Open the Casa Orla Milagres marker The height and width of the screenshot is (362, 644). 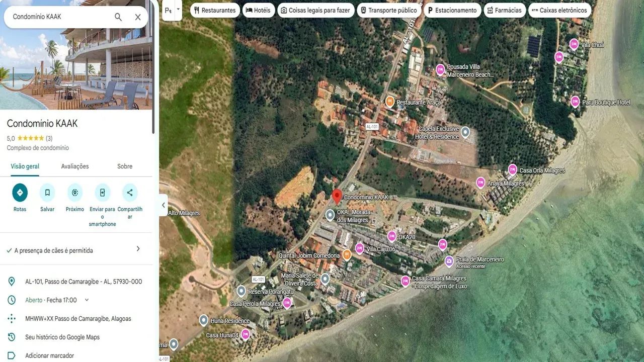pyautogui.click(x=512, y=170)
